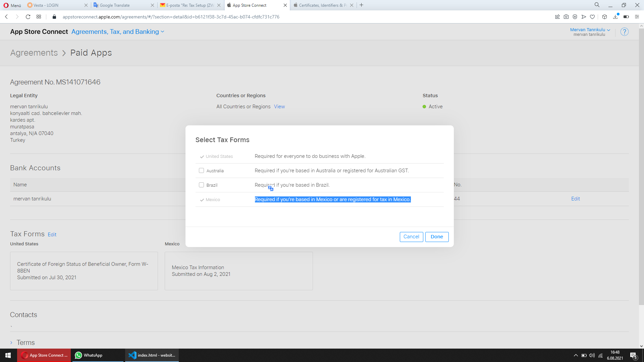This screenshot has width=644, height=362.
Task: Expand the Terms section
Action: tap(22, 343)
